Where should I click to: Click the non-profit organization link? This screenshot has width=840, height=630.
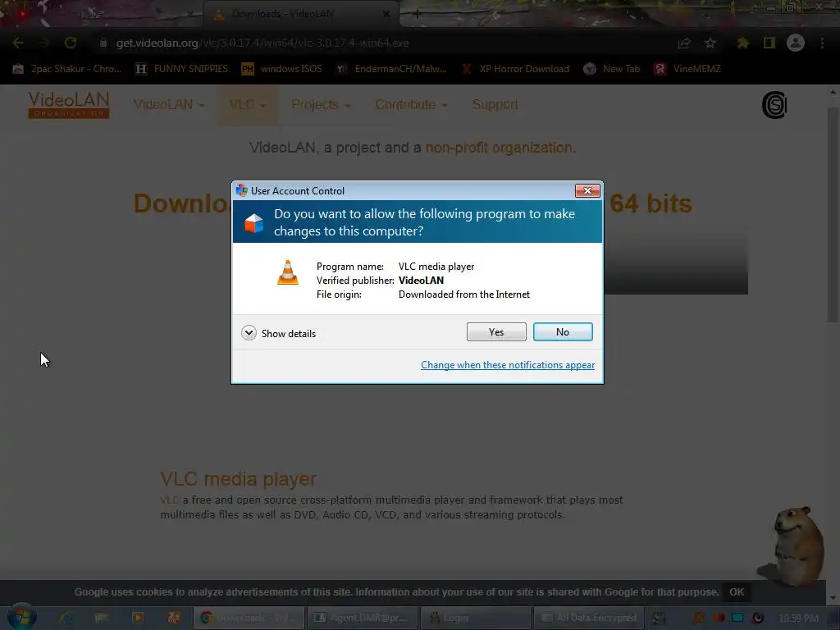(500, 148)
